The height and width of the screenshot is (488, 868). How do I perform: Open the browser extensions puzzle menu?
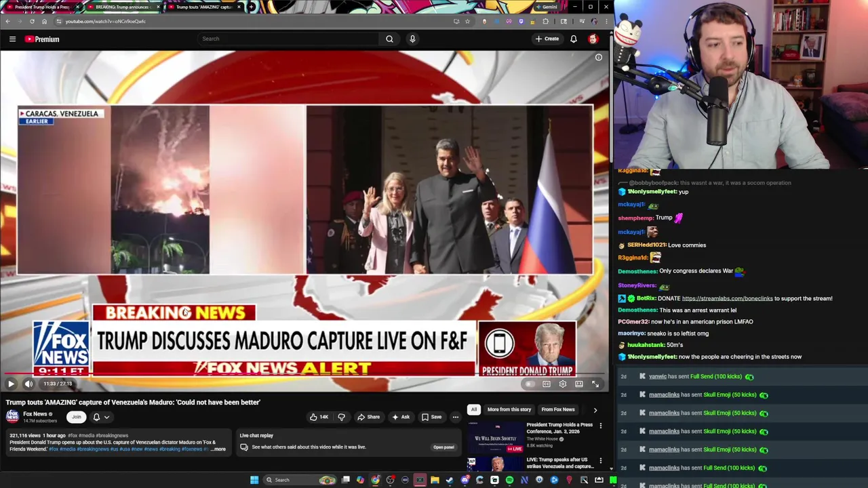(x=545, y=21)
